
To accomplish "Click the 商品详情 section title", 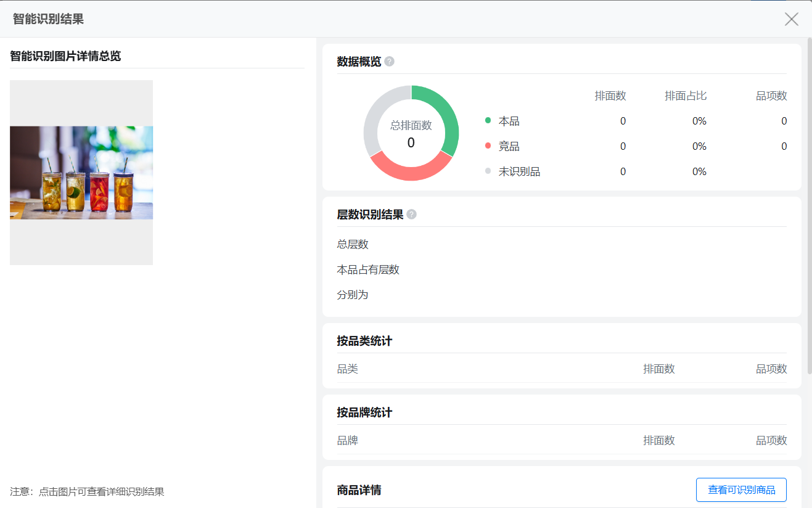I will (x=359, y=491).
